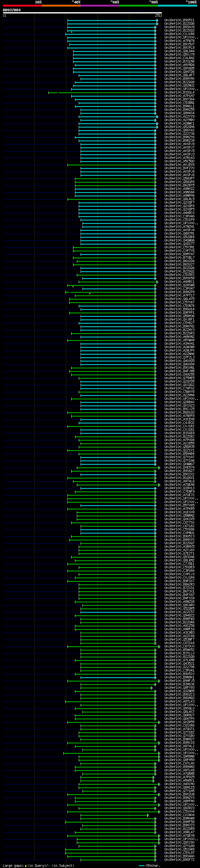Pick the UniRef100_B9T364 entry
200x868 pixels.
click(179, 99)
